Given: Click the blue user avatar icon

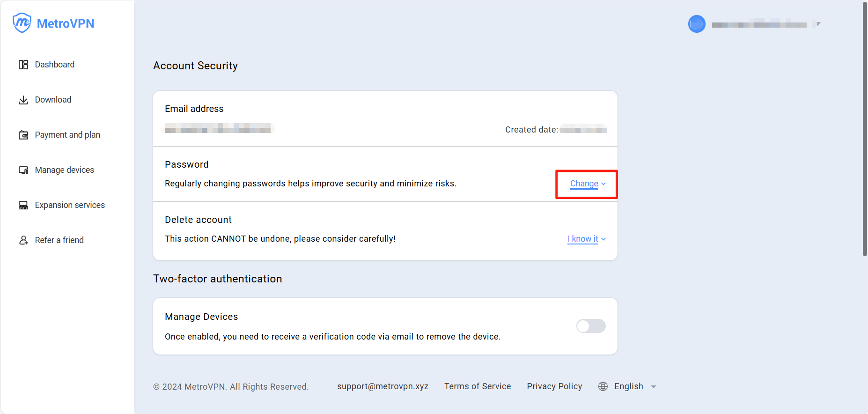Looking at the screenshot, I should (697, 24).
